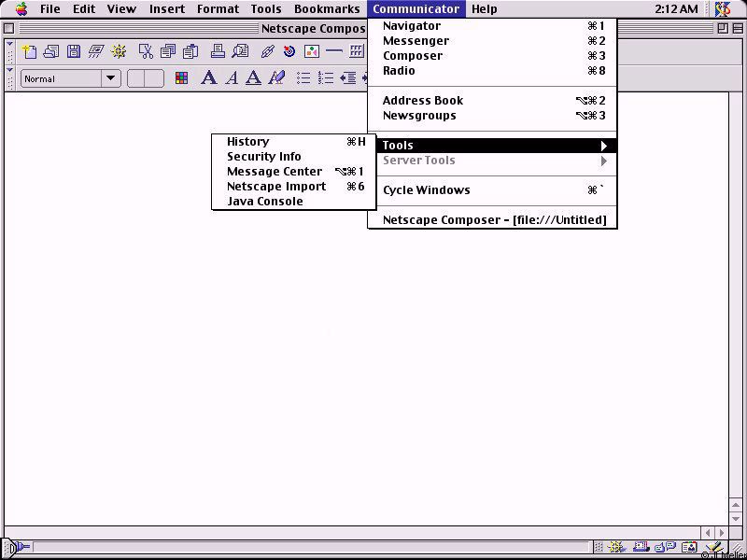Open the Help menu
747x560 pixels.
(484, 9)
